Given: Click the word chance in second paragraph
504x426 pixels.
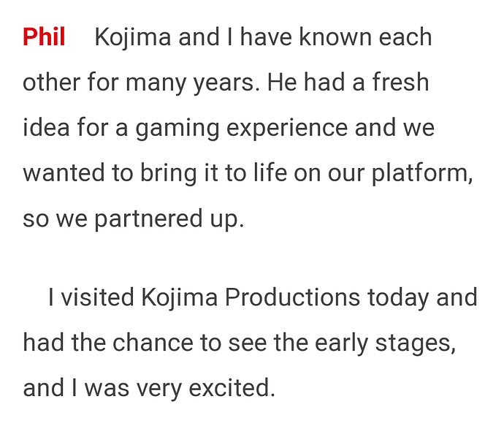Looking at the screenshot, I should [153, 343].
